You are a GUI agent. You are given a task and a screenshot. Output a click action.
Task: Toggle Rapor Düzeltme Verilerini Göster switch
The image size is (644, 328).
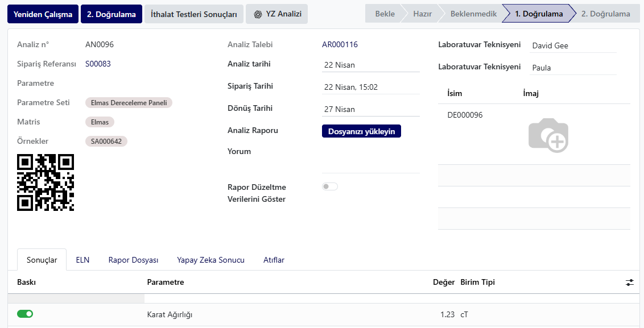click(330, 187)
